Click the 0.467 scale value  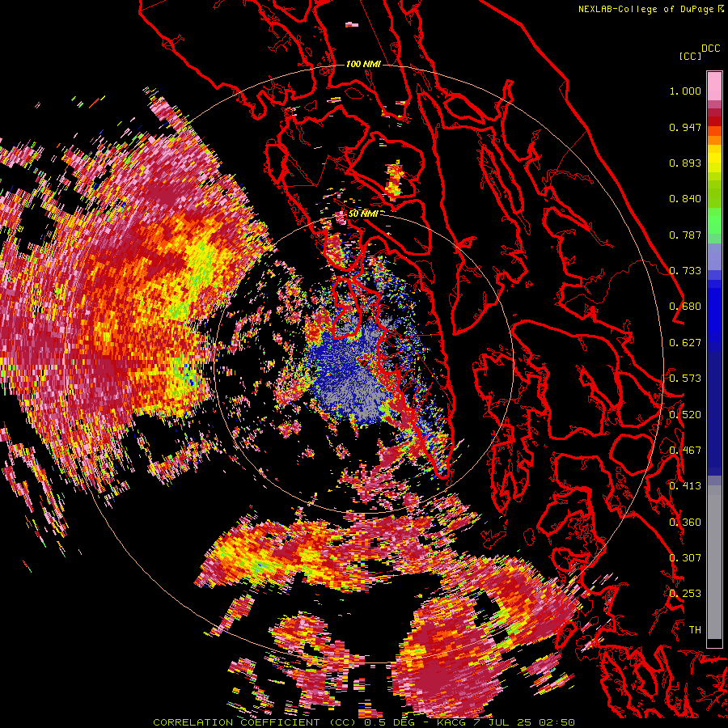685,451
